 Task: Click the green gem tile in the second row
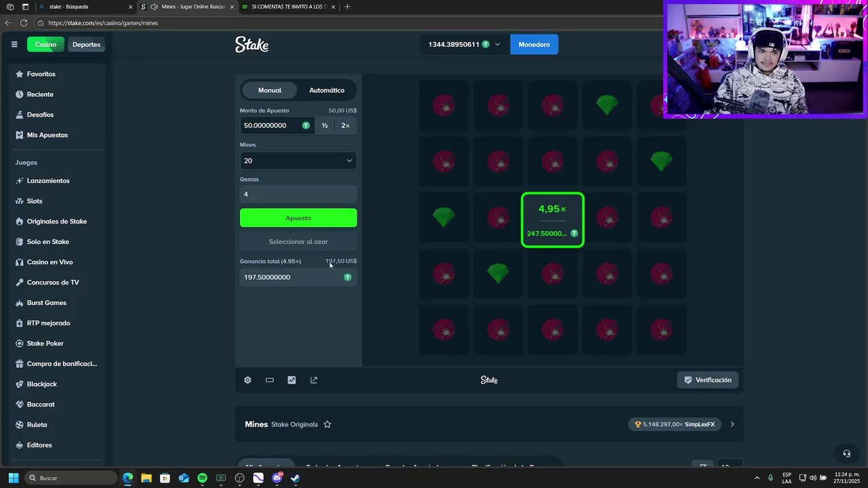pyautogui.click(x=661, y=161)
